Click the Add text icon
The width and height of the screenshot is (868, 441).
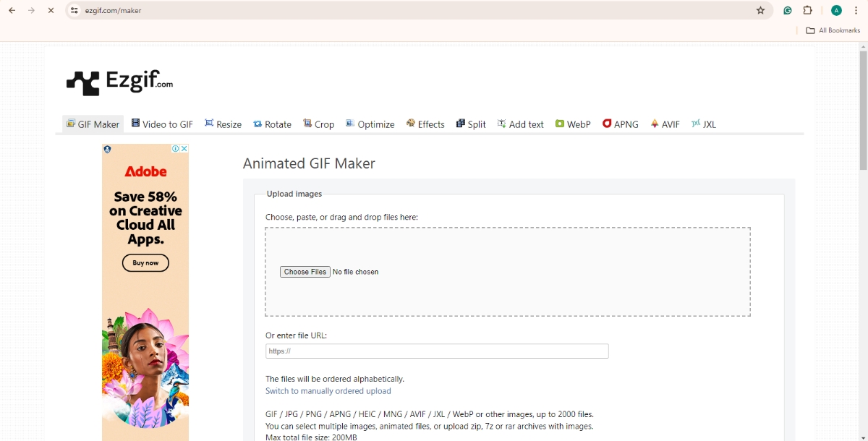[x=502, y=124]
